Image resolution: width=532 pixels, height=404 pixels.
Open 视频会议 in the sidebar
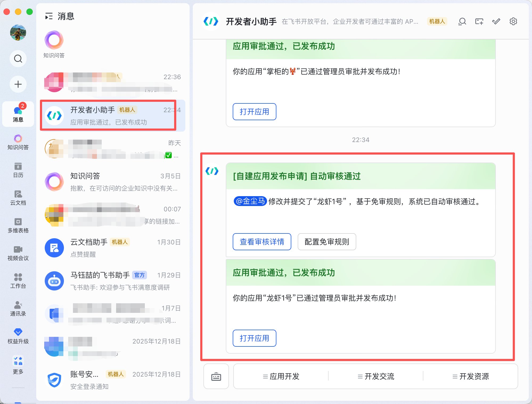pyautogui.click(x=18, y=253)
